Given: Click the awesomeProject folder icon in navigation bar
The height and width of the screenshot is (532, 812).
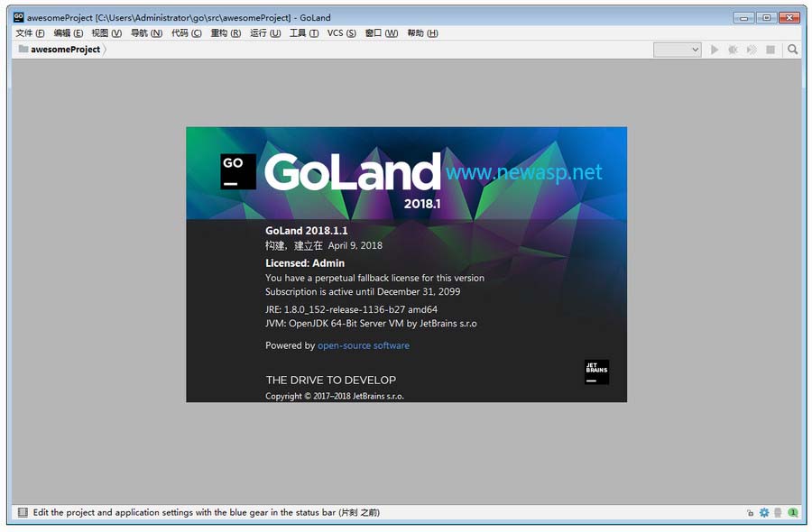Looking at the screenshot, I should (22, 50).
